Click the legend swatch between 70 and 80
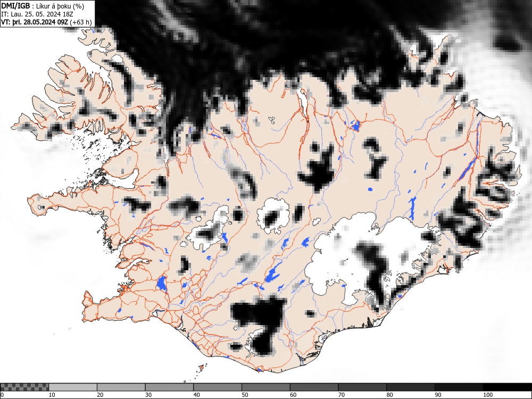 pyautogui.click(x=362, y=387)
